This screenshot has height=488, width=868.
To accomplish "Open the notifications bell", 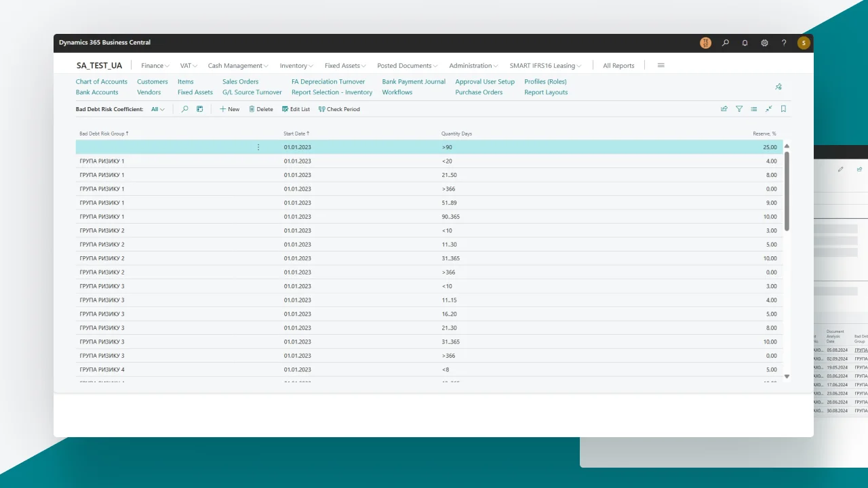I will click(x=745, y=43).
